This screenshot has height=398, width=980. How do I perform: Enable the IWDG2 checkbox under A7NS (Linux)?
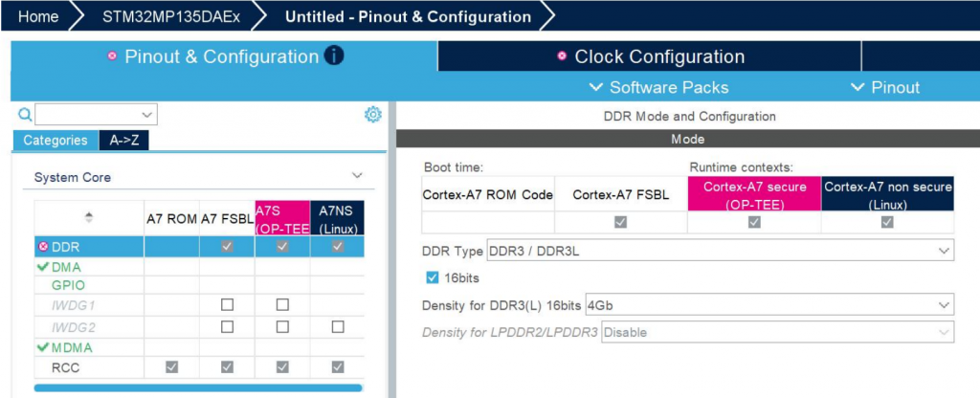337,326
